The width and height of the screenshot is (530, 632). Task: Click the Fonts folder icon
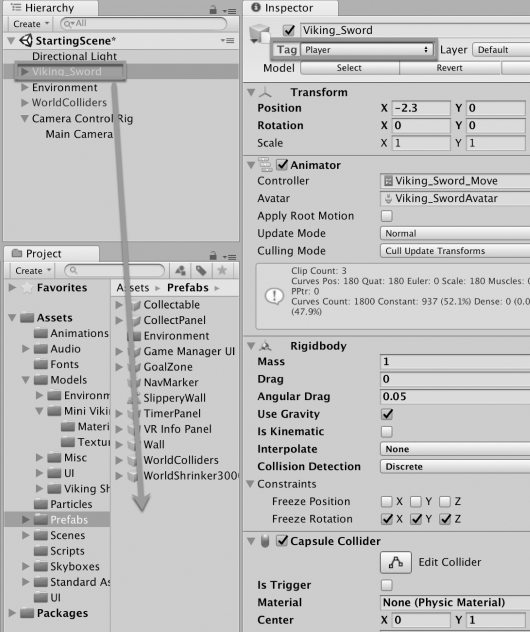coord(41,364)
